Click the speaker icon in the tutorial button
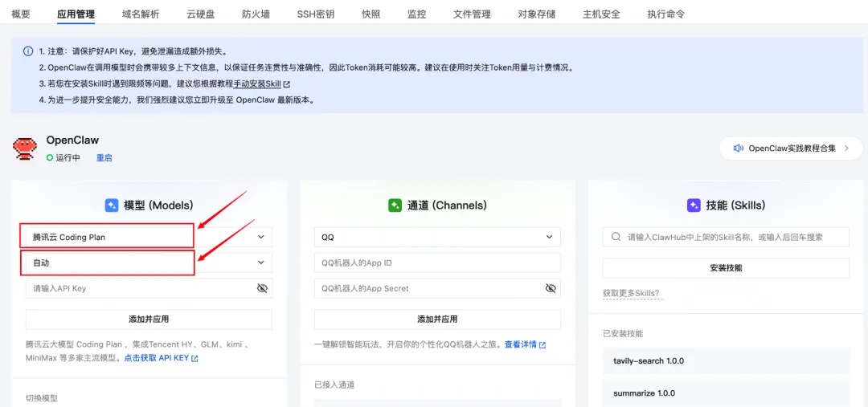The width and height of the screenshot is (868, 407). pos(737,149)
